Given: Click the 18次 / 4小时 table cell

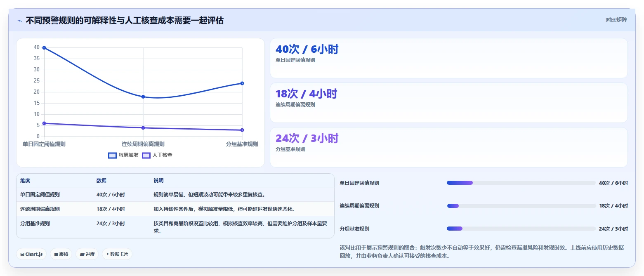Looking at the screenshot, I should [111, 209].
